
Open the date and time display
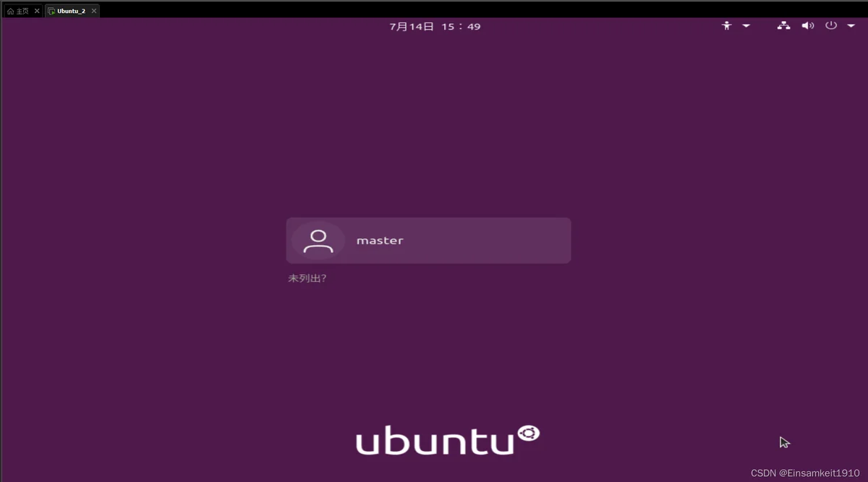point(435,27)
